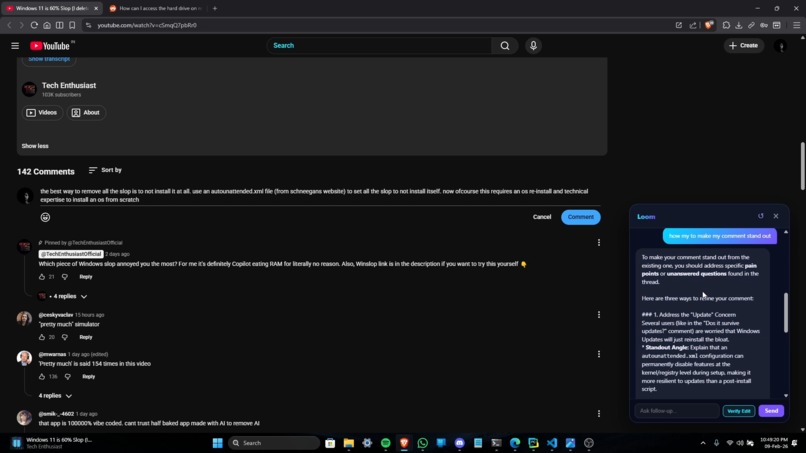Open browser downloads icon
The width and height of the screenshot is (806, 453).
pyautogui.click(x=739, y=25)
